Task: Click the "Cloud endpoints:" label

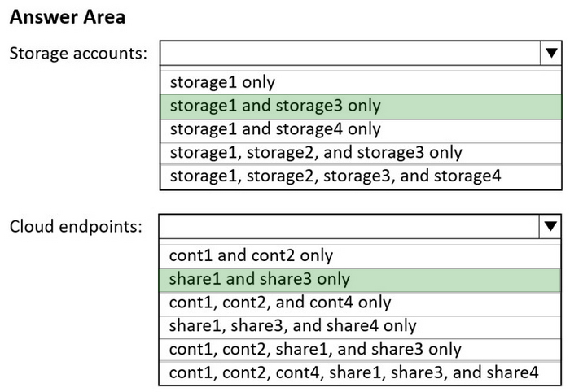Action: 76,227
